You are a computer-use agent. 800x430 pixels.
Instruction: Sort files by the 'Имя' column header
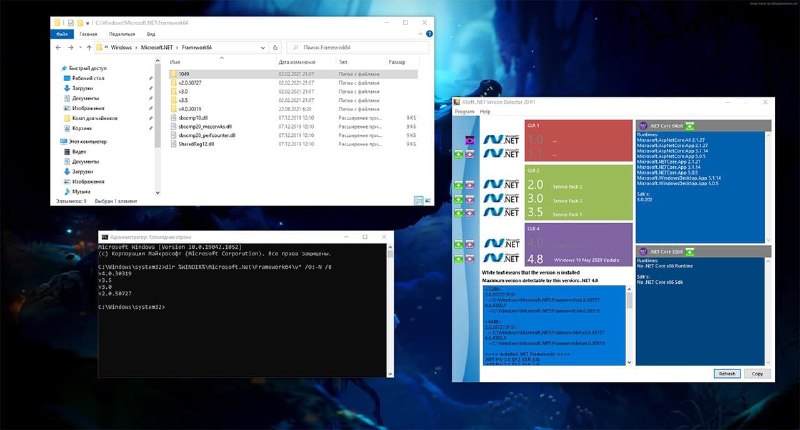(x=175, y=62)
